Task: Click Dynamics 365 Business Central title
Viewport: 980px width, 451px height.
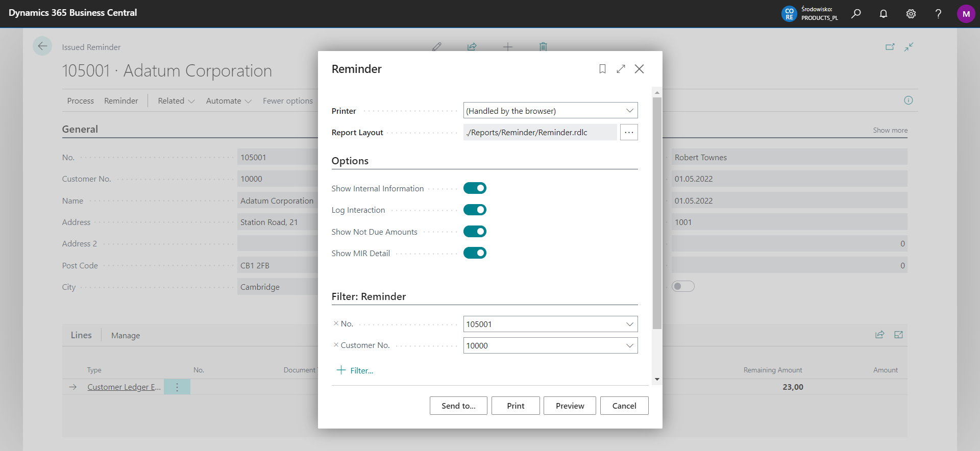Action: tap(73, 13)
